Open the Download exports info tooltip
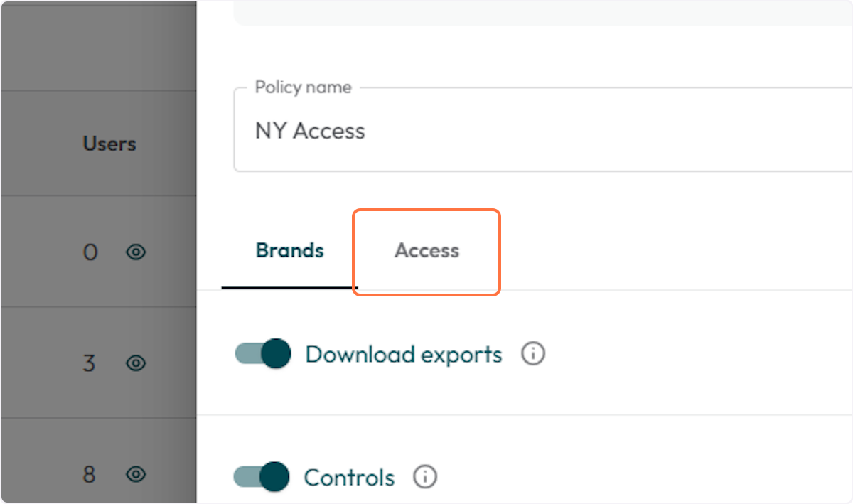The height and width of the screenshot is (504, 853). pyautogui.click(x=533, y=353)
